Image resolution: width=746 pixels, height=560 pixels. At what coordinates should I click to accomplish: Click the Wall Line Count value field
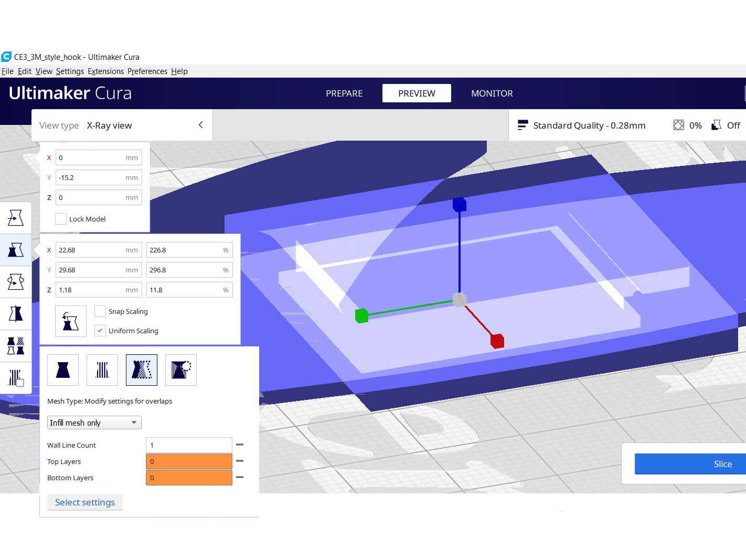pyautogui.click(x=189, y=445)
